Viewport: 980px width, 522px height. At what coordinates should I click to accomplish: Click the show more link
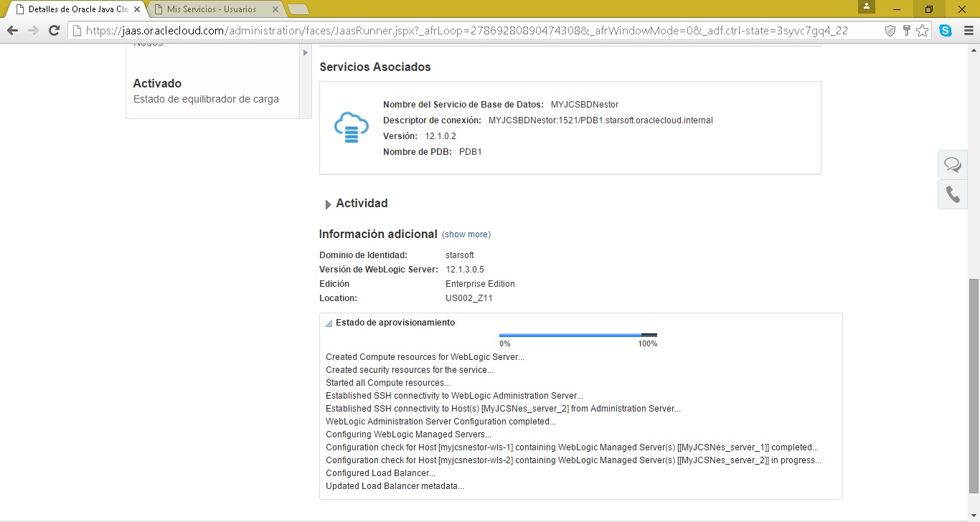(x=466, y=234)
